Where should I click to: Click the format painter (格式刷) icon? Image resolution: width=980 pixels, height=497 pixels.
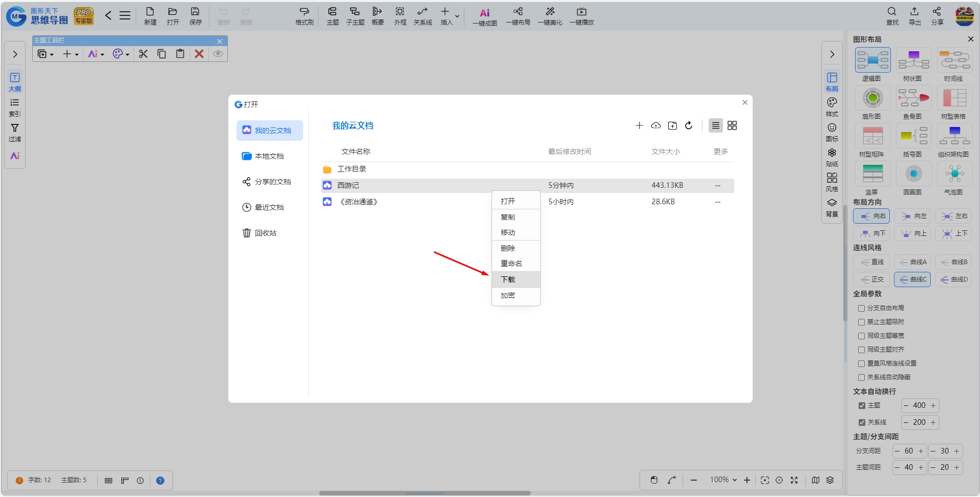point(304,17)
